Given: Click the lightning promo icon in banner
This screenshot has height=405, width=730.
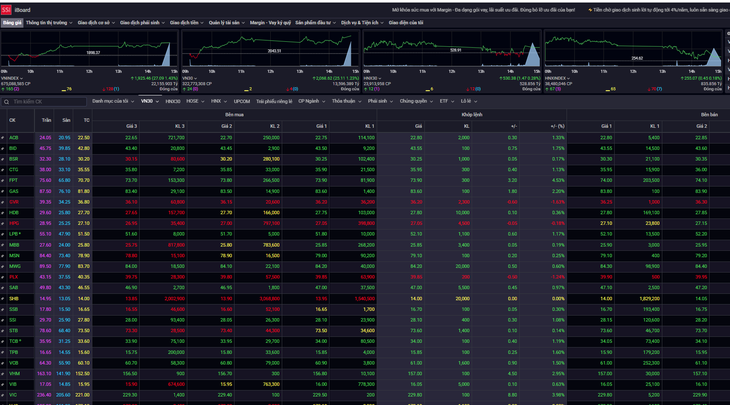Looking at the screenshot, I should pyautogui.click(x=590, y=10).
